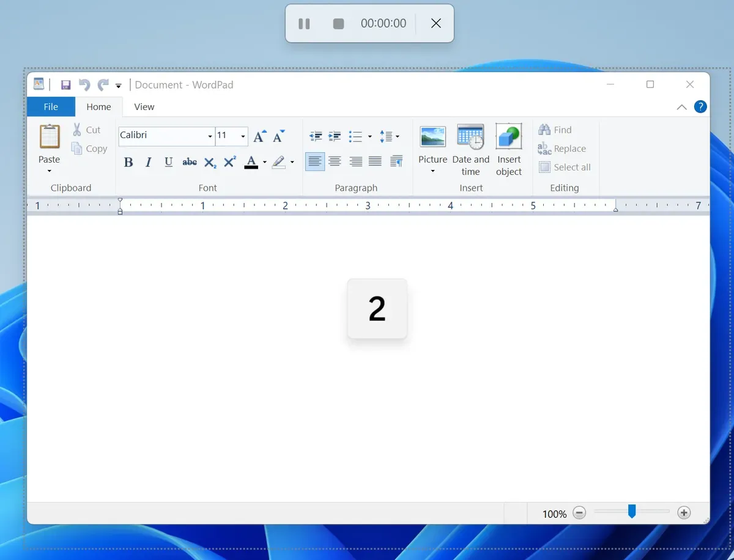Apply a bulleted list
This screenshot has height=560, width=734.
pyautogui.click(x=357, y=136)
